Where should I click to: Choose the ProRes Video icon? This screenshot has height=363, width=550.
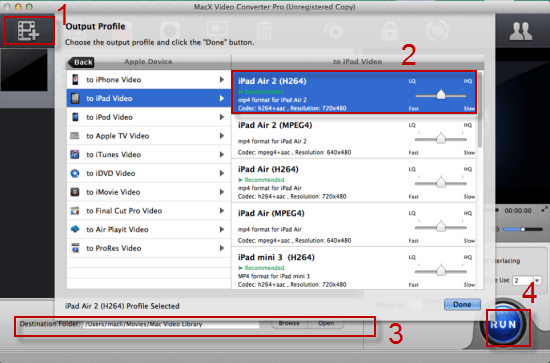75,248
